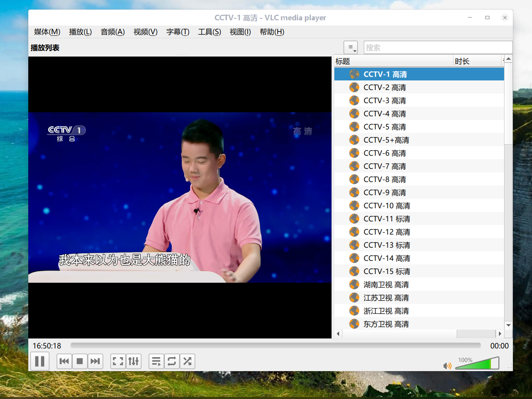Enter fullscreen video mode
This screenshot has width=532, height=399.
click(118, 361)
